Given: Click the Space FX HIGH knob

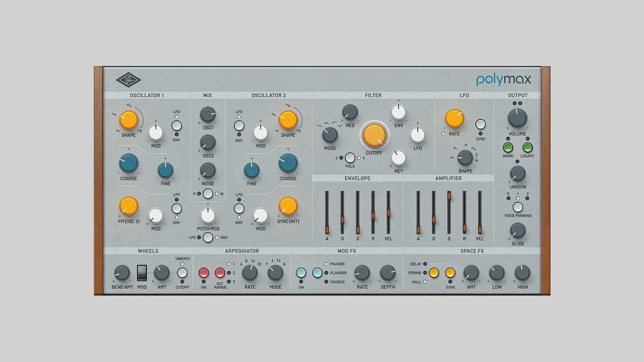Looking at the screenshot, I should coord(523,273).
